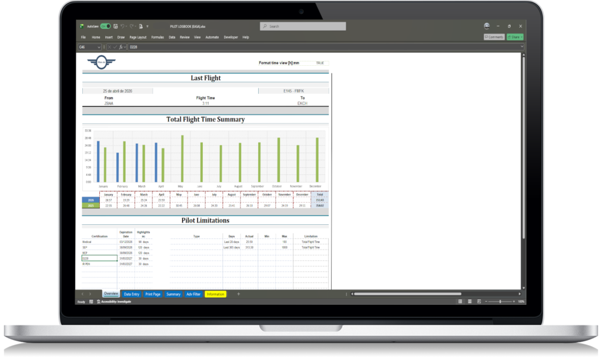Click the New Sheet plus button
The height and width of the screenshot is (364, 602).
pyautogui.click(x=238, y=294)
